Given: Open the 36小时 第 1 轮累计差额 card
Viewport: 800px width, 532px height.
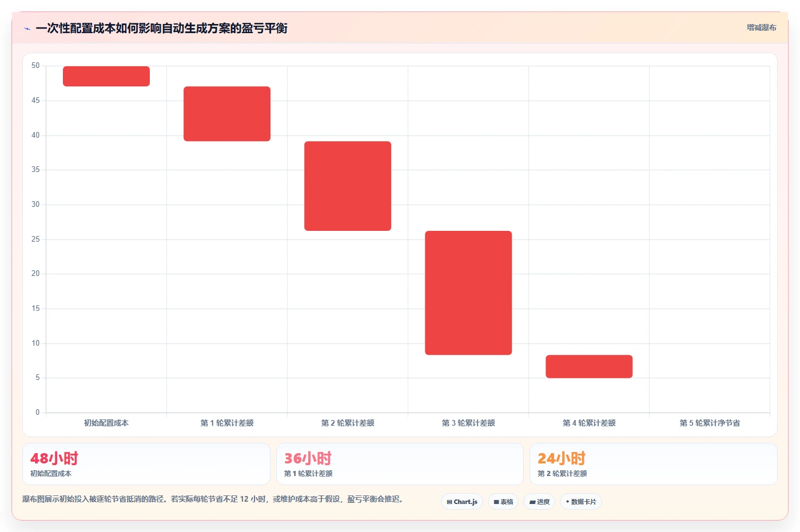Looking at the screenshot, I should (400, 464).
